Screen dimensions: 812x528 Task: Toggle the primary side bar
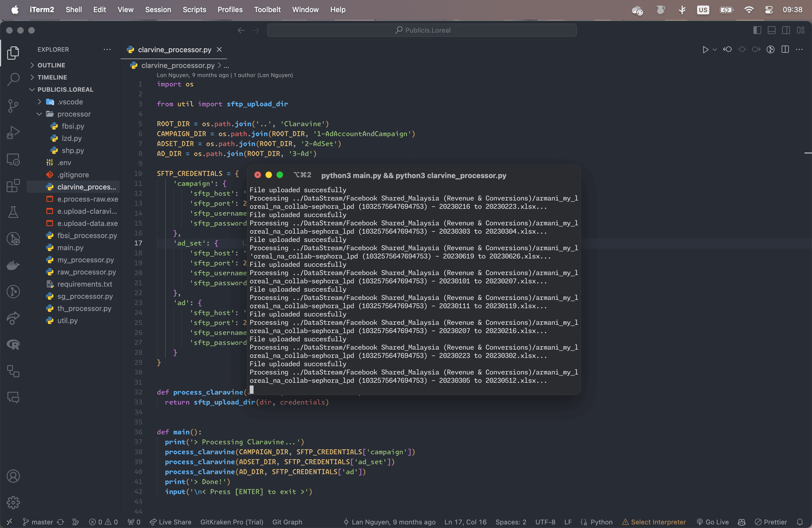[x=757, y=30]
